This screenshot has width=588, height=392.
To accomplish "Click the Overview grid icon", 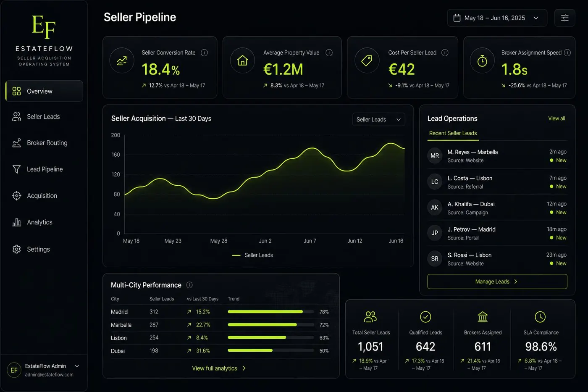I will tap(16, 91).
